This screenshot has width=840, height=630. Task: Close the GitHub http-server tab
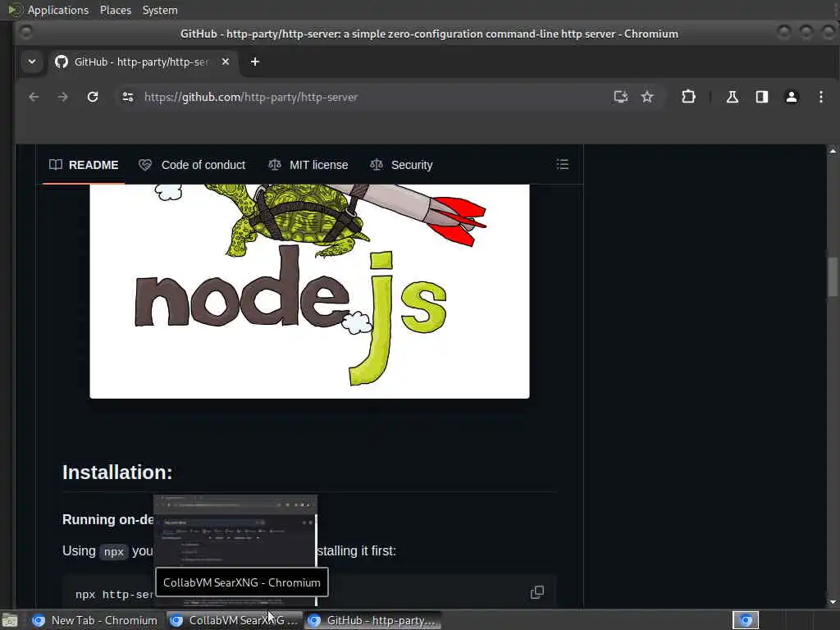(x=226, y=62)
